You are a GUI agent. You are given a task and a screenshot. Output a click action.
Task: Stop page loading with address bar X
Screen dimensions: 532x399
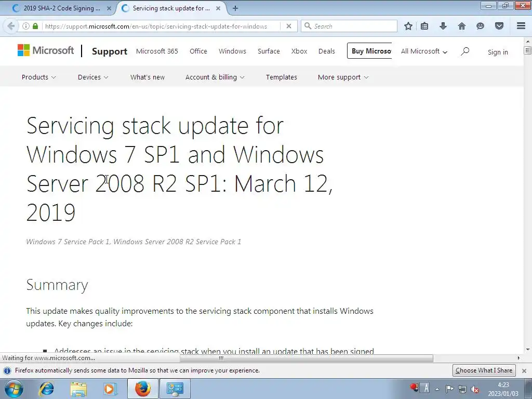289,26
